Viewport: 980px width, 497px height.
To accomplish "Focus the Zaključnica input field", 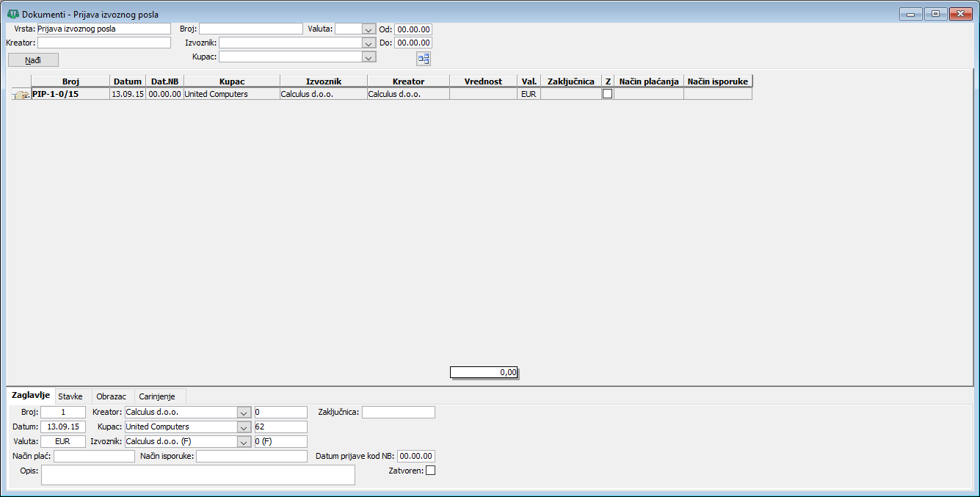I will [x=399, y=412].
